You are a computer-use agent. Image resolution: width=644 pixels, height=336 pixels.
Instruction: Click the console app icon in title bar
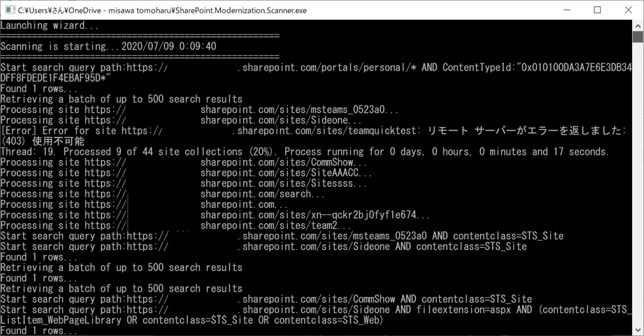[x=9, y=10]
